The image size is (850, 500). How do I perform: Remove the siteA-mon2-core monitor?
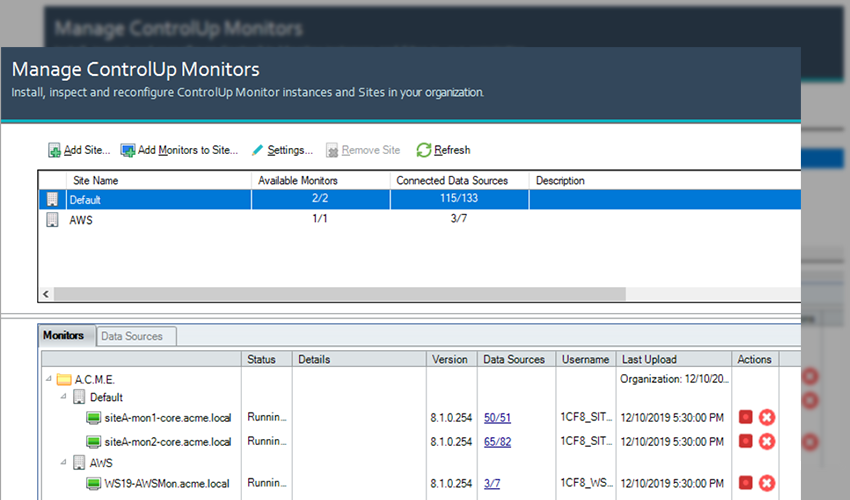pos(767,441)
